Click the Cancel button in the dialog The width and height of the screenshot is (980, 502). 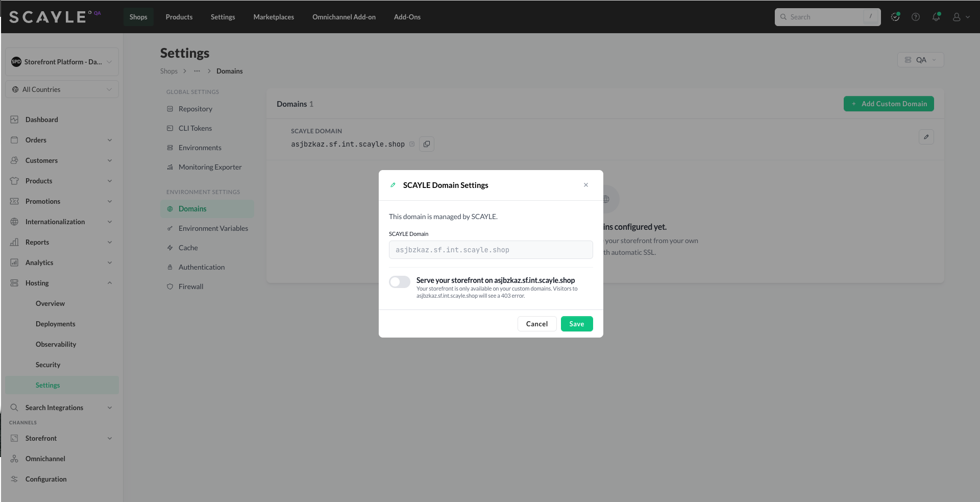(x=537, y=324)
